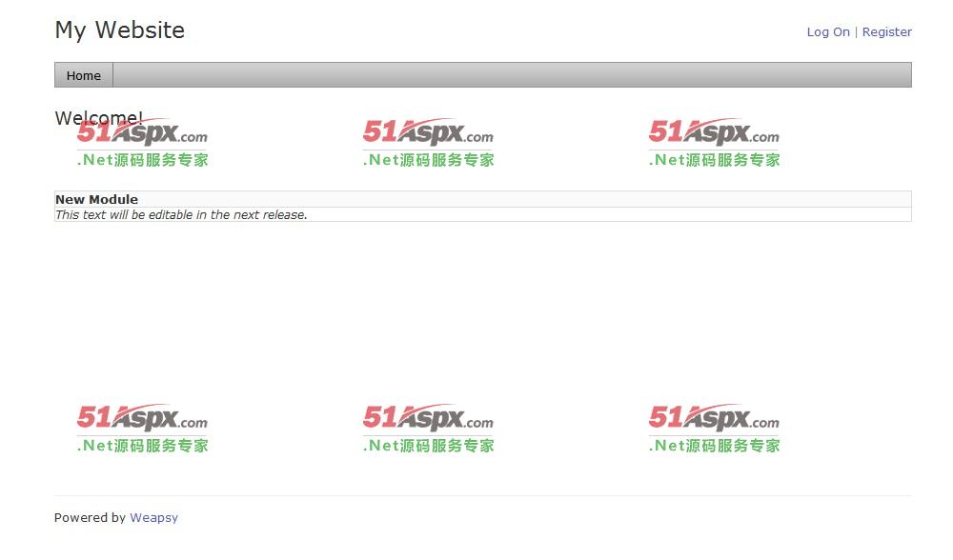Click the Powered by footer text
This screenshot has width=953, height=560.
[90, 517]
